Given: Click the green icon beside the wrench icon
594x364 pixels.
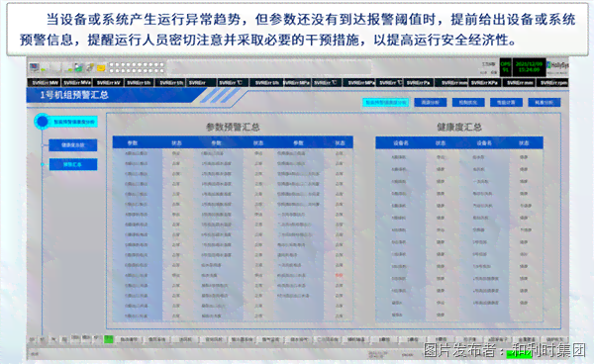Looking at the screenshot, I should point(78,67).
